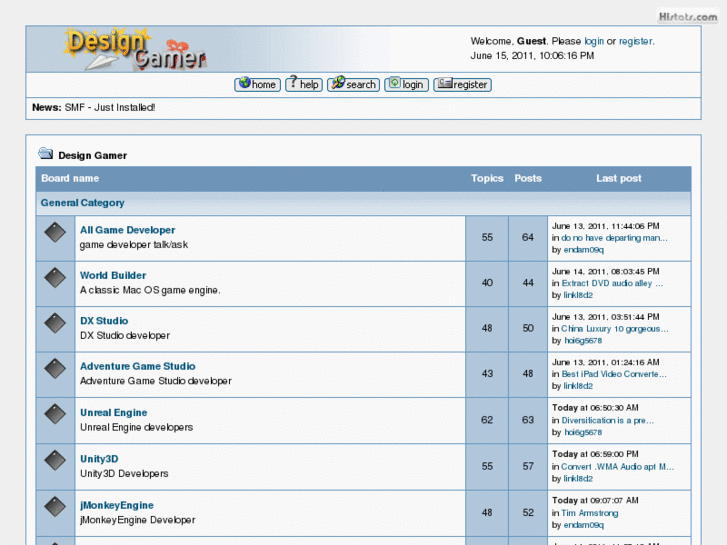Open the General Category link
The height and width of the screenshot is (545, 727).
[x=83, y=203]
